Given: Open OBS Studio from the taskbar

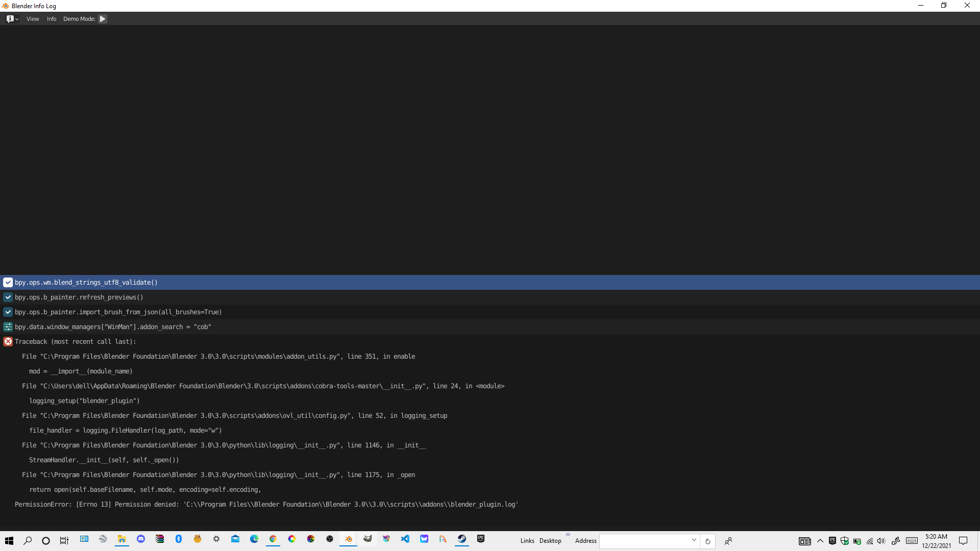Looking at the screenshot, I should click(329, 539).
